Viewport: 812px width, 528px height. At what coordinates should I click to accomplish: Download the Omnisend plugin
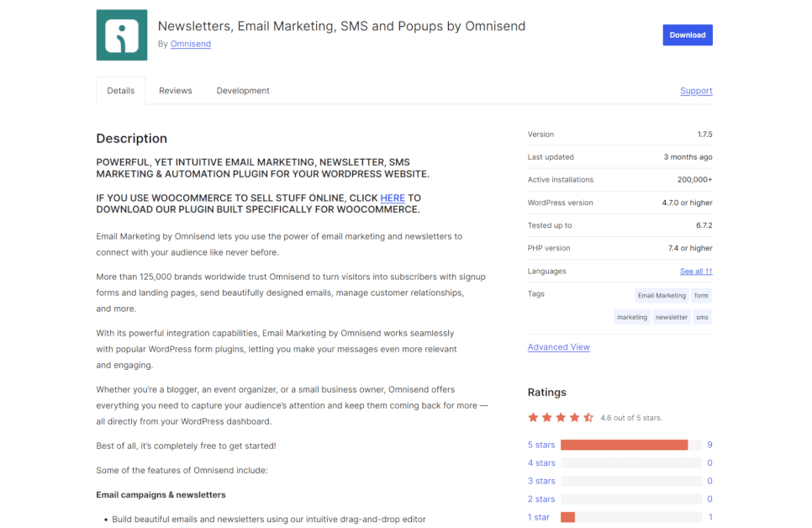tap(687, 34)
